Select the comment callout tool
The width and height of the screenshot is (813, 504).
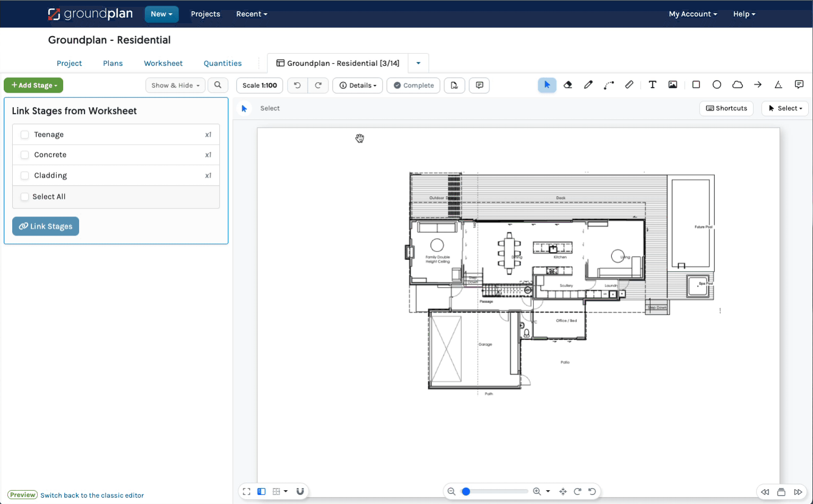799,85
